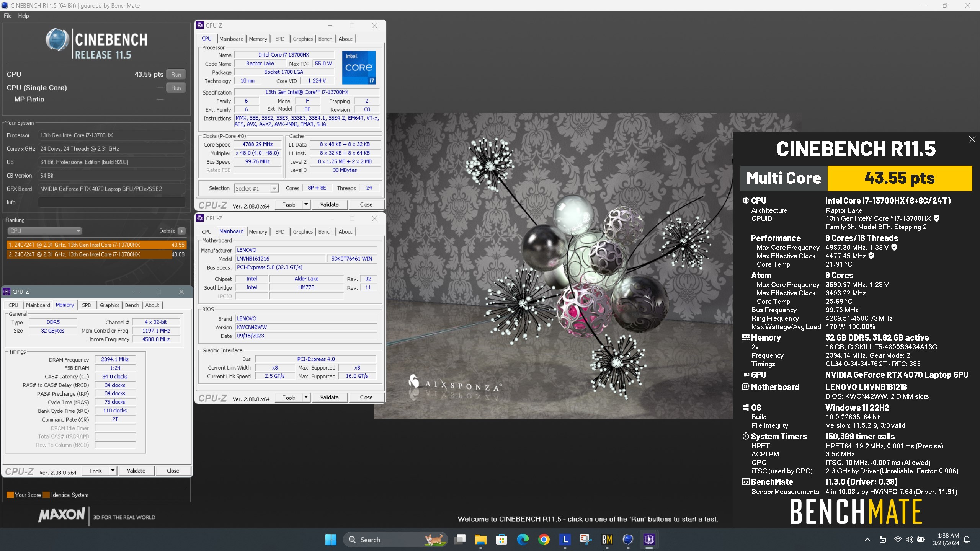Click the Cinebench globe logo
This screenshot has height=551, width=980.
(57, 39)
